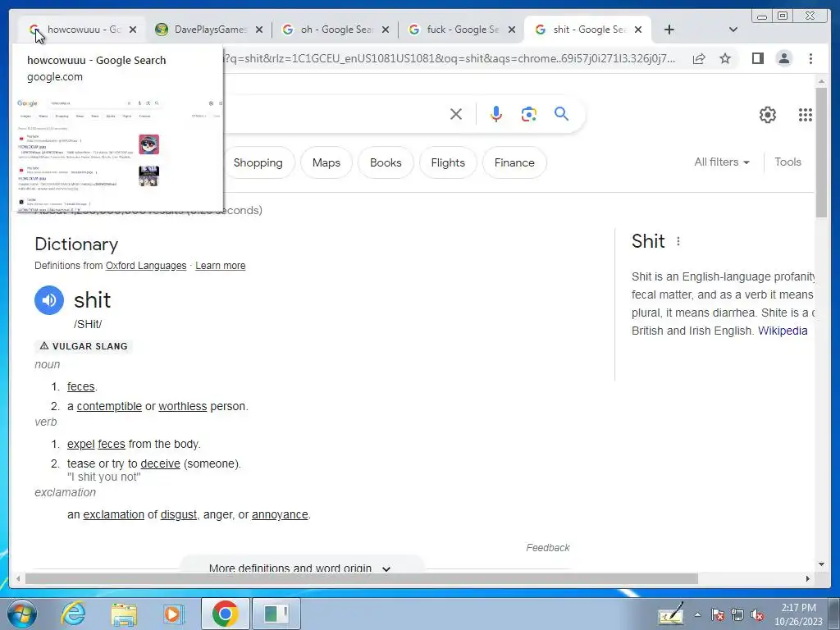Click the URL in the address bar
The image size is (840, 630).
tap(450, 58)
